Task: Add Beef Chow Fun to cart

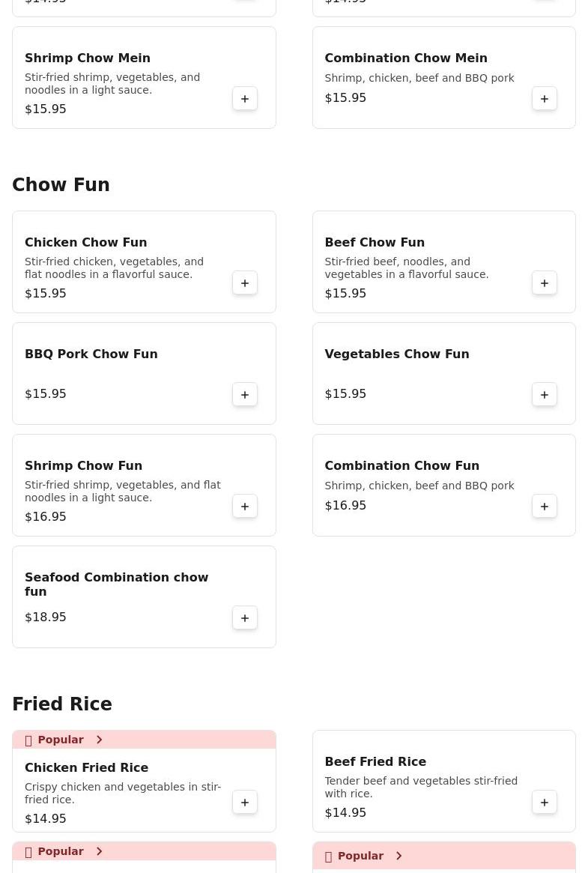Action: [545, 283]
